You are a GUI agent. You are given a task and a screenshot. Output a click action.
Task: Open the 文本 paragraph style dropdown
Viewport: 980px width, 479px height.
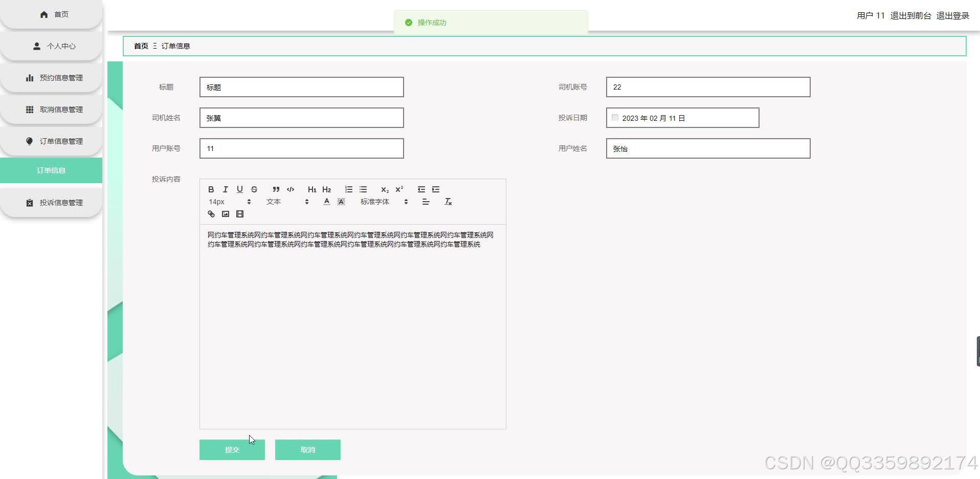[287, 202]
